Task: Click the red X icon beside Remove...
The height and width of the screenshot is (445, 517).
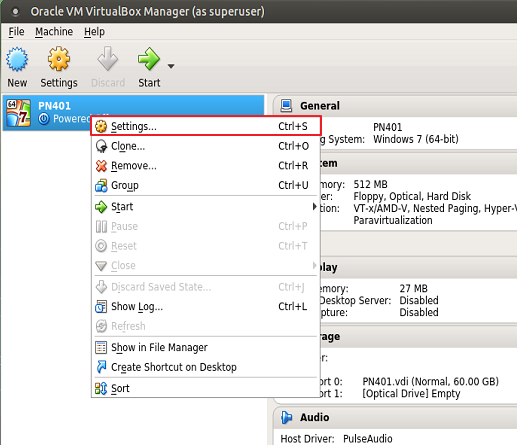Action: tap(101, 166)
